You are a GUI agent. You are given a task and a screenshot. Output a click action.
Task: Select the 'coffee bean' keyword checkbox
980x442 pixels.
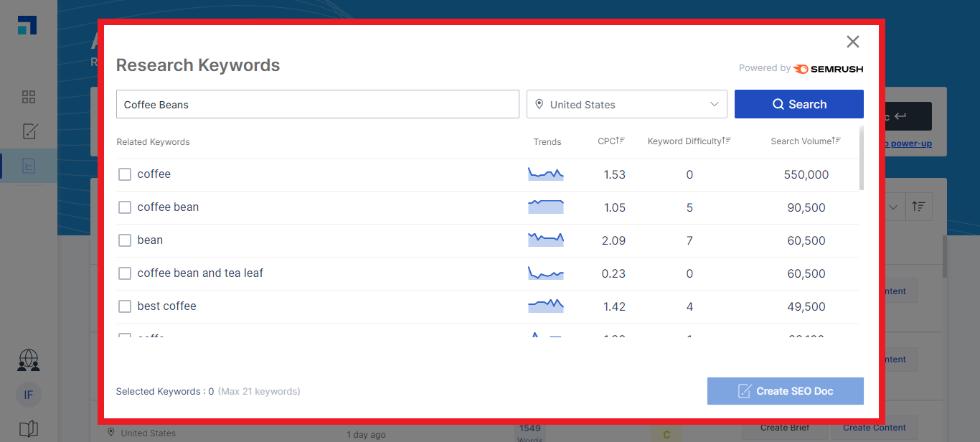(125, 207)
